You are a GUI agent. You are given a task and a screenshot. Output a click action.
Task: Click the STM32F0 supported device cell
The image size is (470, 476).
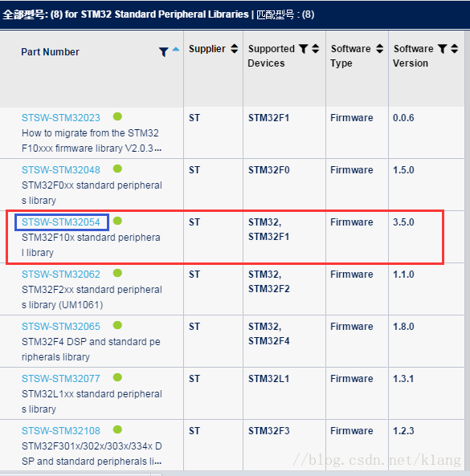point(269,170)
